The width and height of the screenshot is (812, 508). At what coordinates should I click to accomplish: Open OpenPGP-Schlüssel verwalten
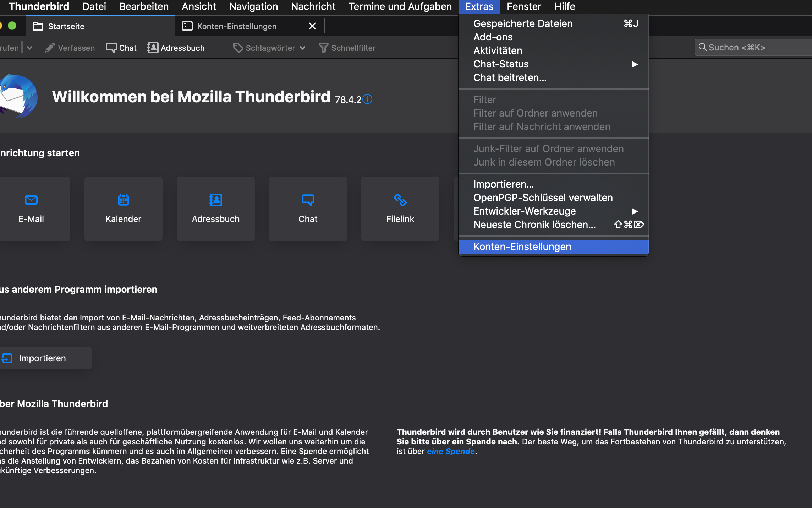click(x=553, y=198)
